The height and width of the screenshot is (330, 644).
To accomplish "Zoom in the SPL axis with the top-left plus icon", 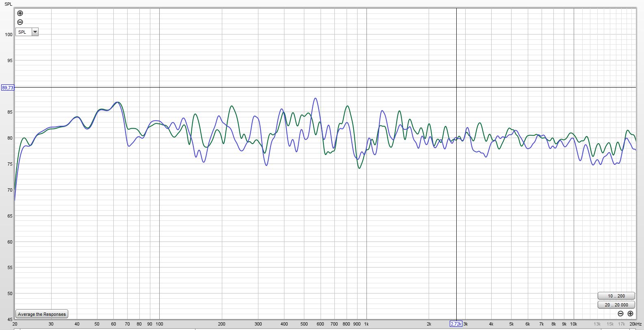I will (x=20, y=13).
